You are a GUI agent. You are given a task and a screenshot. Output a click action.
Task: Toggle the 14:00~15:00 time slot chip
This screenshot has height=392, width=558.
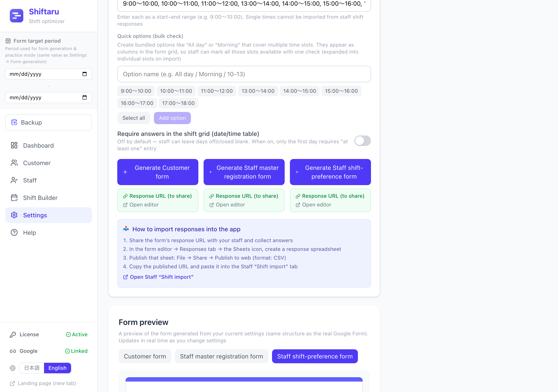[x=300, y=91]
